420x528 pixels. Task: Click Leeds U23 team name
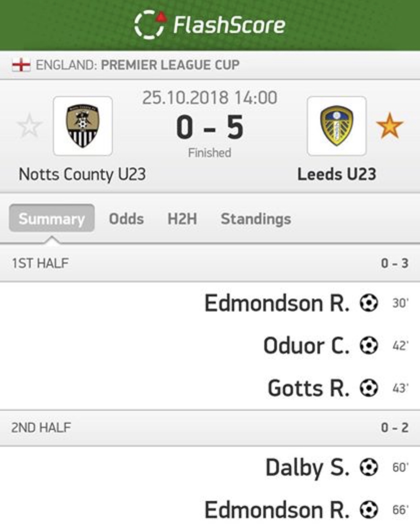click(336, 174)
